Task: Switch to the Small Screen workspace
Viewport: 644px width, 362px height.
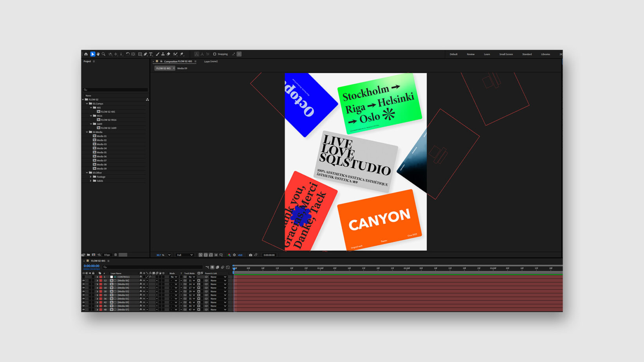Action: coord(506,54)
